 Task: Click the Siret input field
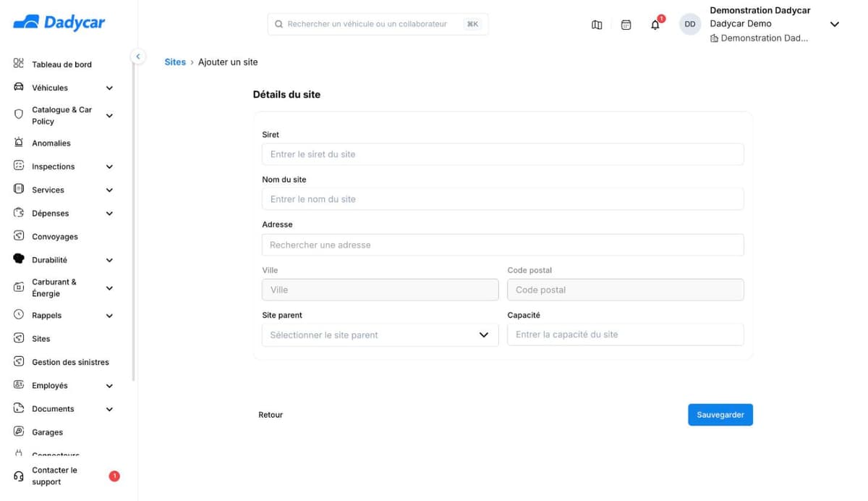[503, 154]
